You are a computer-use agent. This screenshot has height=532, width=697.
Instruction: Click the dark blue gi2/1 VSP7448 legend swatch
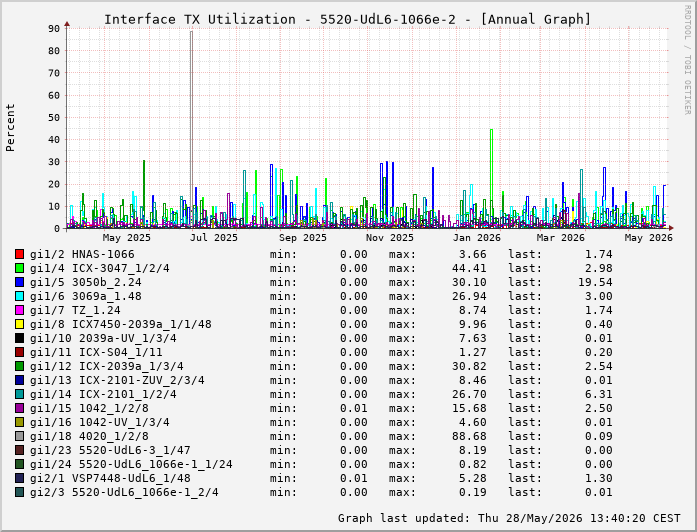(x=19, y=478)
